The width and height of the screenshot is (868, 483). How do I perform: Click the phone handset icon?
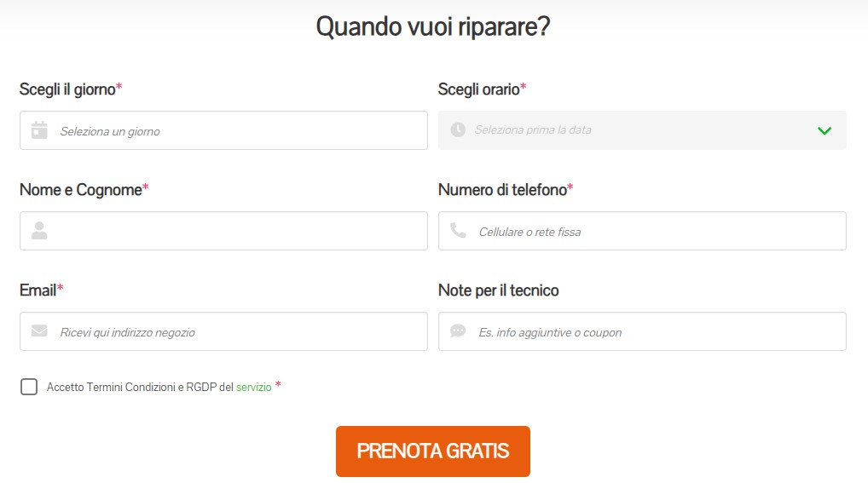click(x=458, y=230)
